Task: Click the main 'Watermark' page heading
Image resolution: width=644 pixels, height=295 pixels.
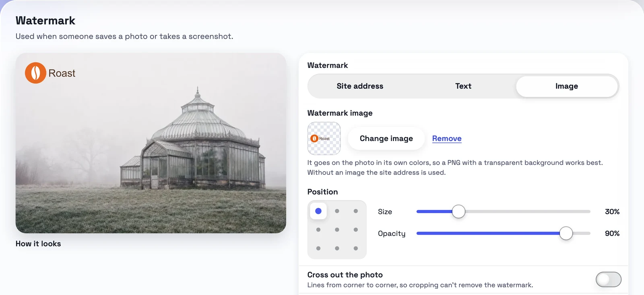Action: (x=45, y=20)
